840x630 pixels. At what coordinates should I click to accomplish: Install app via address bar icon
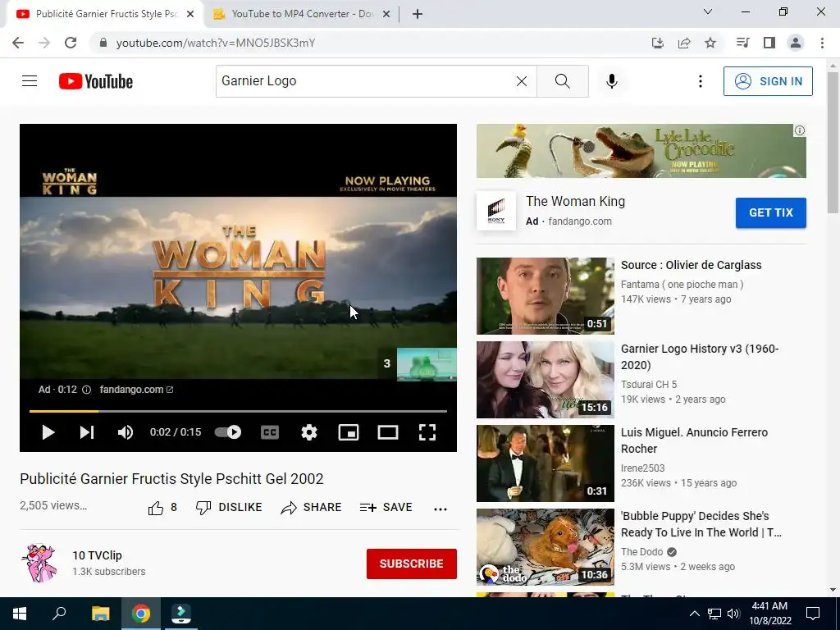tap(658, 43)
